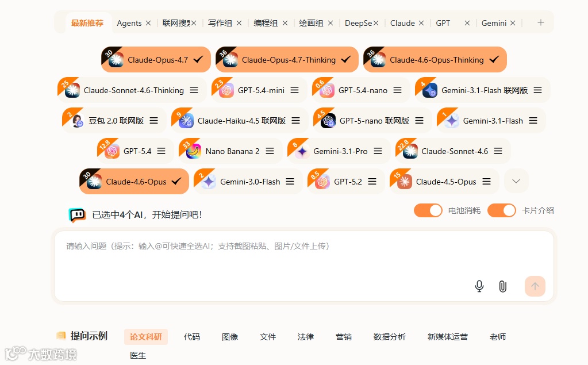Select the 图像 example category

[x=230, y=337]
